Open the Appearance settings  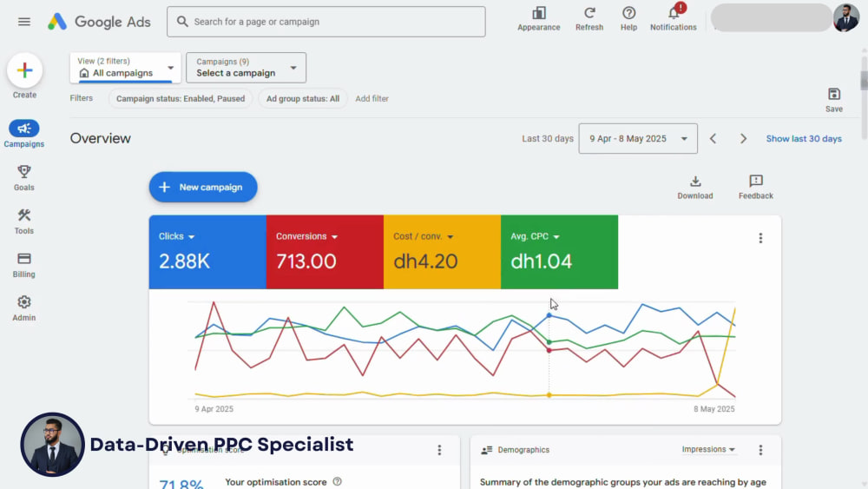click(x=539, y=19)
